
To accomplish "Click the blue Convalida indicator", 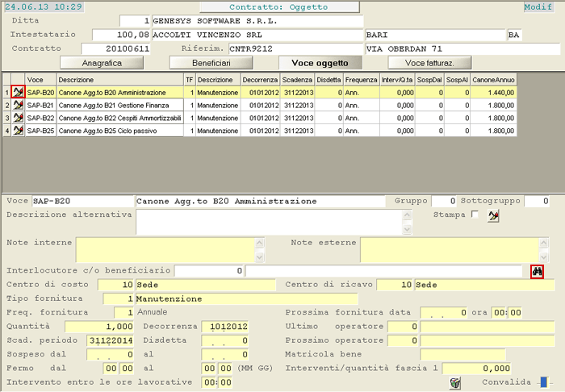I will tap(544, 382).
